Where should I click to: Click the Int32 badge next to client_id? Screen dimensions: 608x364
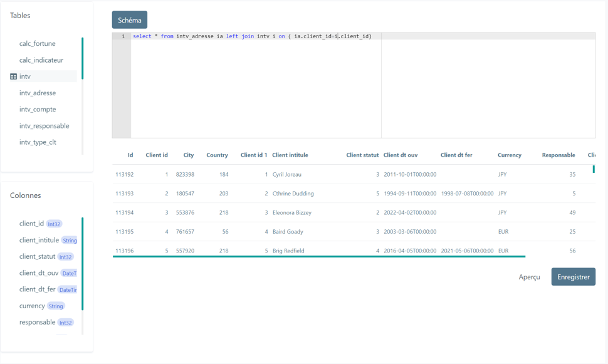tap(54, 224)
